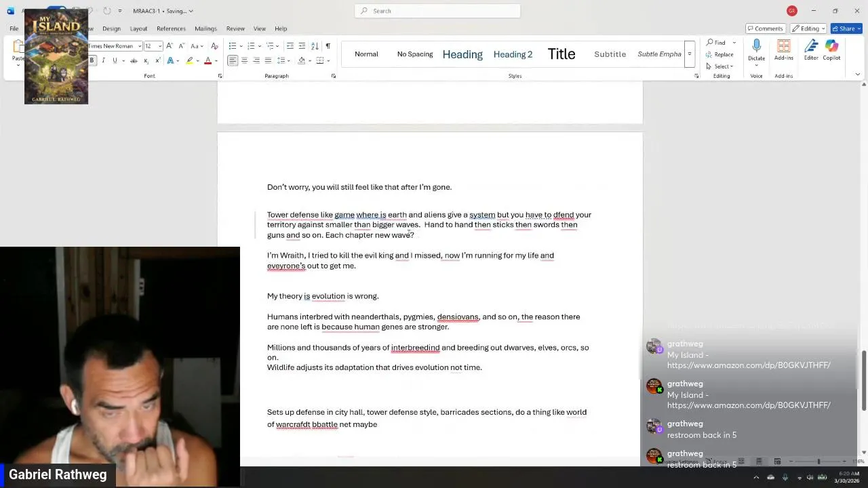
Task: Apply the Title style
Action: (561, 54)
